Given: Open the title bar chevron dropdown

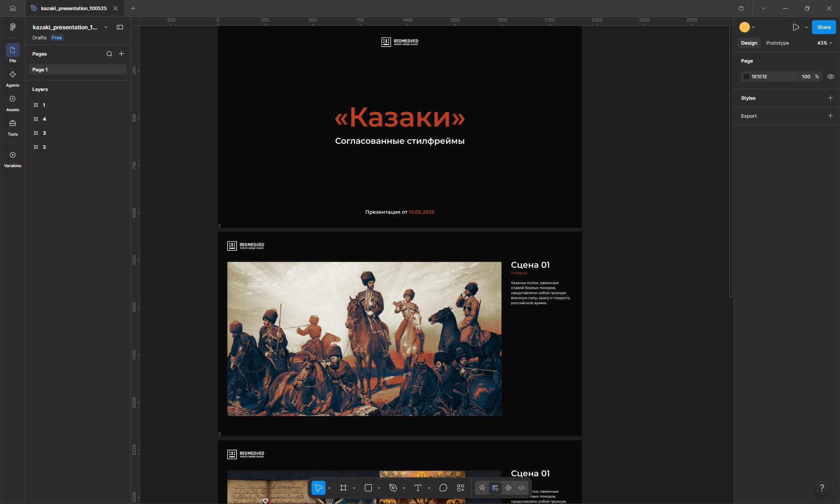Looking at the screenshot, I should coord(763,8).
